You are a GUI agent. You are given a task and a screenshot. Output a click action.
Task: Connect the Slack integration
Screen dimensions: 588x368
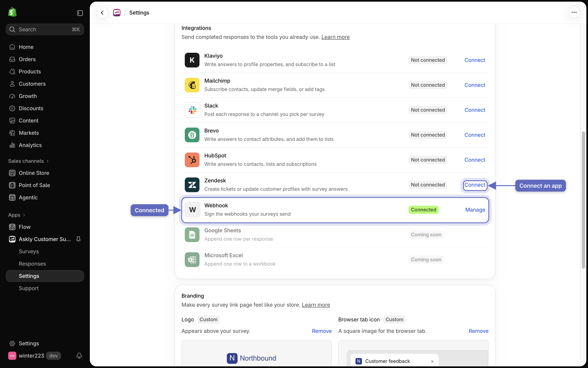(x=474, y=110)
